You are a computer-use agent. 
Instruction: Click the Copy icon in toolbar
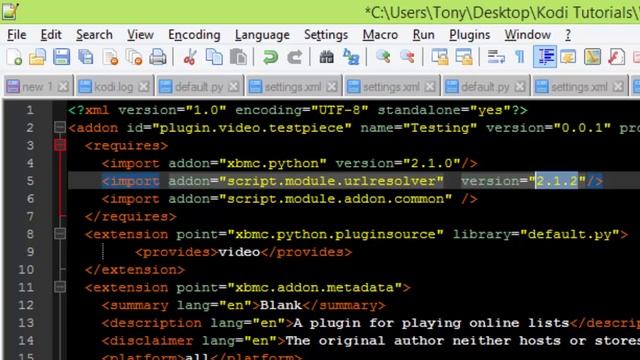214,57
